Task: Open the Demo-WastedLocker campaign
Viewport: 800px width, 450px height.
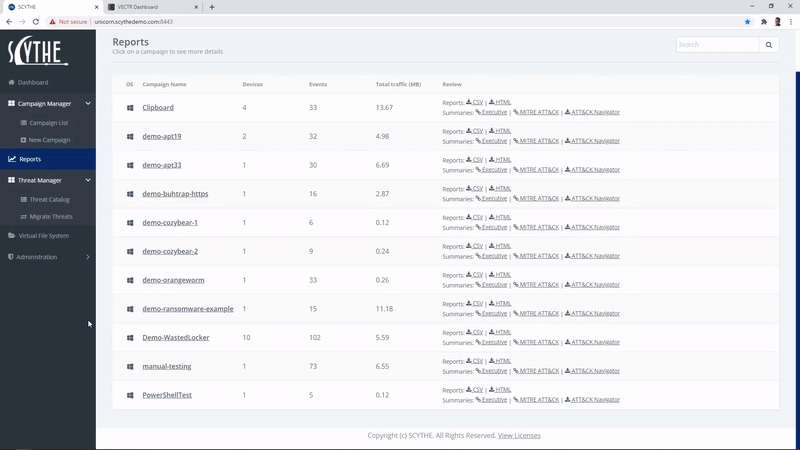Action: 176,338
